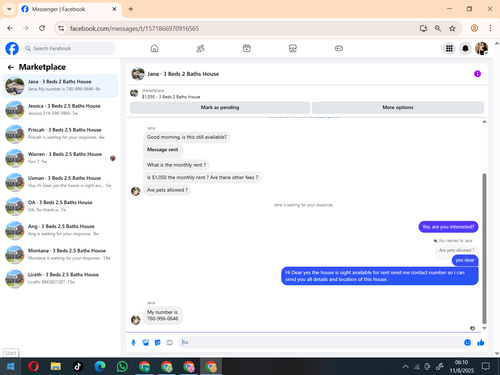Click the address bar URL
500x375 pixels.
(134, 28)
